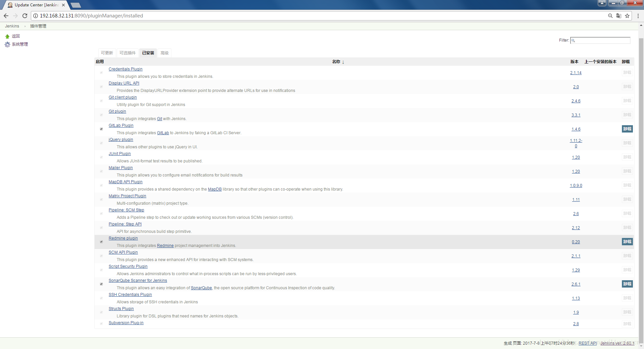This screenshot has width=644, height=349.
Task: Click the breadcrumb arrow after Jenkins
Action: pyautogui.click(x=25, y=26)
